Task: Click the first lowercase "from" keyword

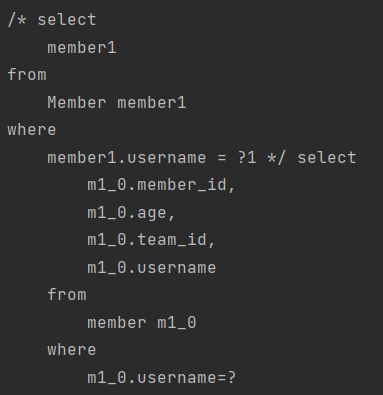Action: pyautogui.click(x=27, y=74)
